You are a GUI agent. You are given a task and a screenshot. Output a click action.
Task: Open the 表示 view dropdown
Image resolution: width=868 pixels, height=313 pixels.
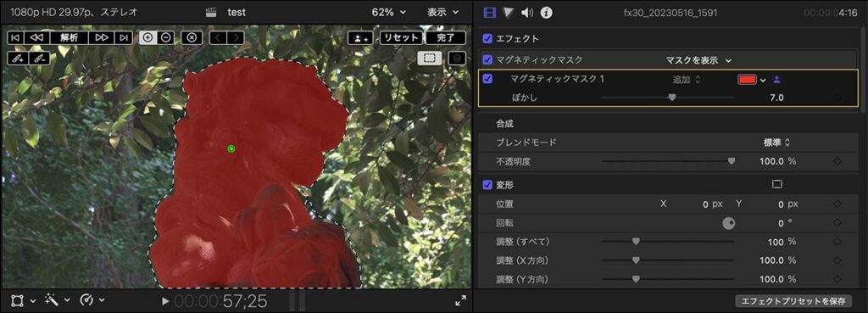[x=442, y=12]
